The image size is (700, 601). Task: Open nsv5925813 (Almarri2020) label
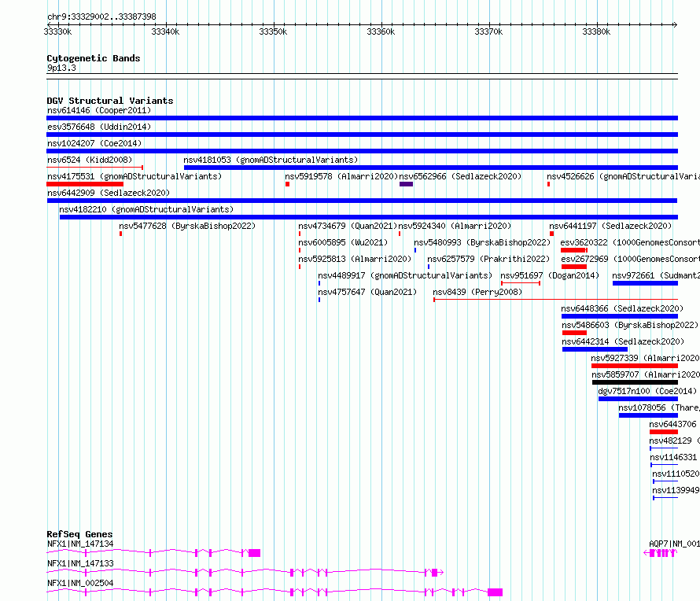355,259
